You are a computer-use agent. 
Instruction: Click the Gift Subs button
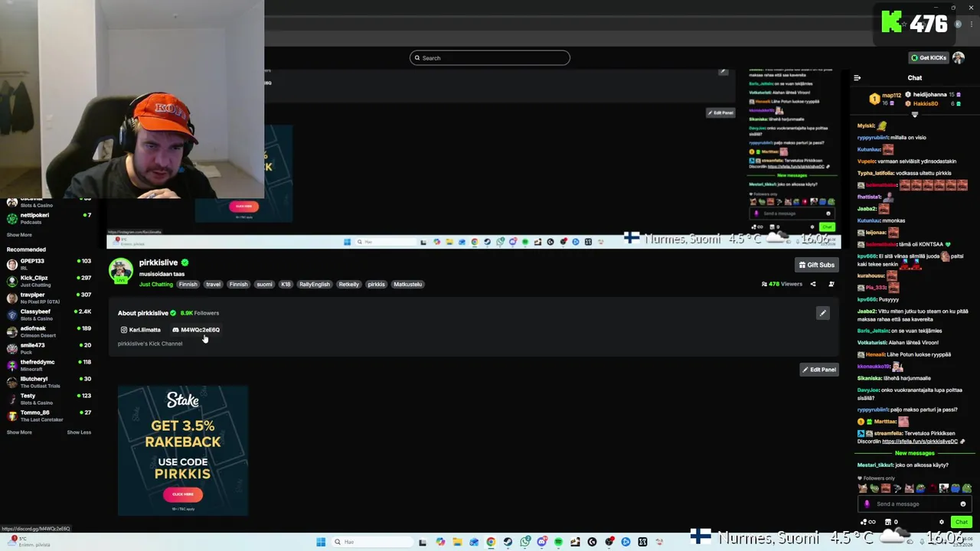pyautogui.click(x=816, y=265)
